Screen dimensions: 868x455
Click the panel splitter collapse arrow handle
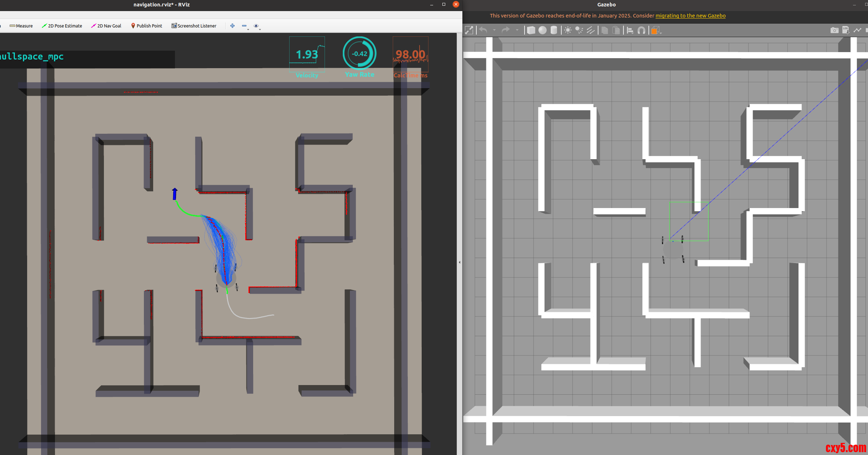[x=460, y=262]
